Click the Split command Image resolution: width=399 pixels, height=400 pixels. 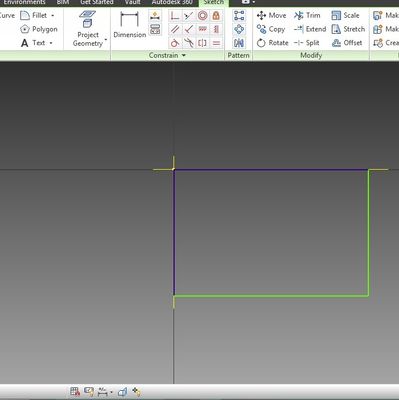(306, 43)
